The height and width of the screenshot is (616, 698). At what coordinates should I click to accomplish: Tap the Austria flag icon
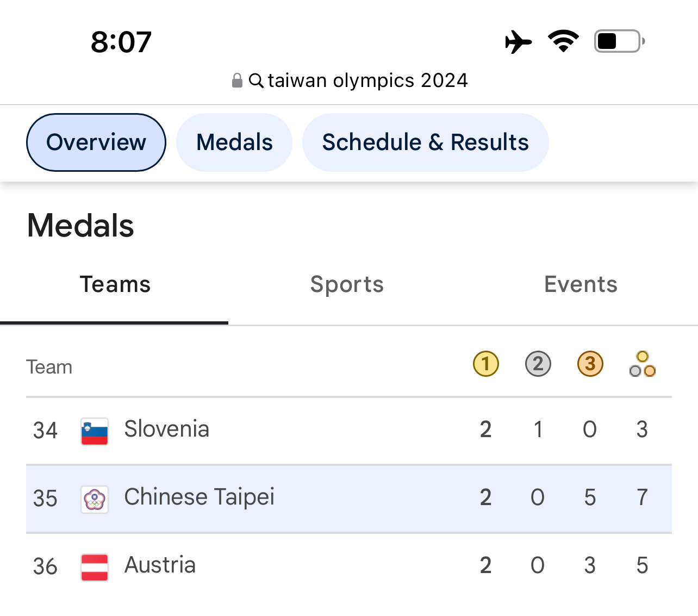click(95, 567)
